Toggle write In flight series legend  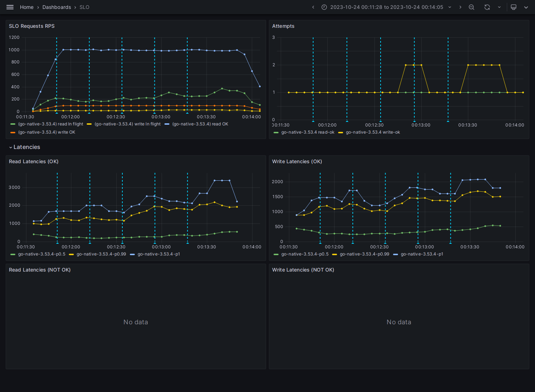[127, 124]
